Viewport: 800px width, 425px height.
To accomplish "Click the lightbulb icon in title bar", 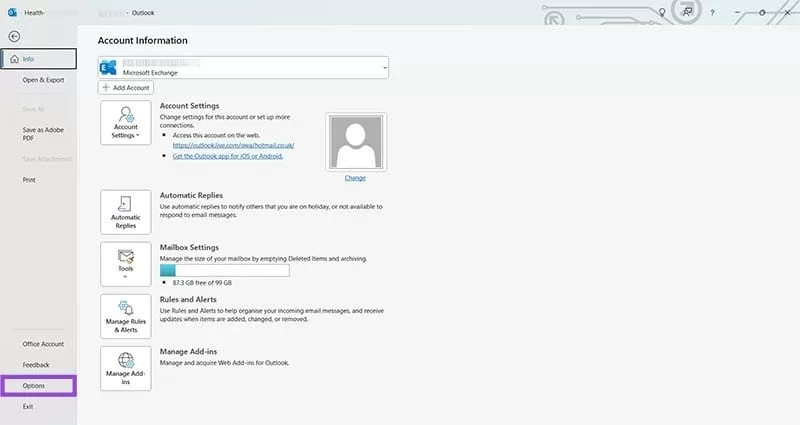I will click(x=661, y=11).
